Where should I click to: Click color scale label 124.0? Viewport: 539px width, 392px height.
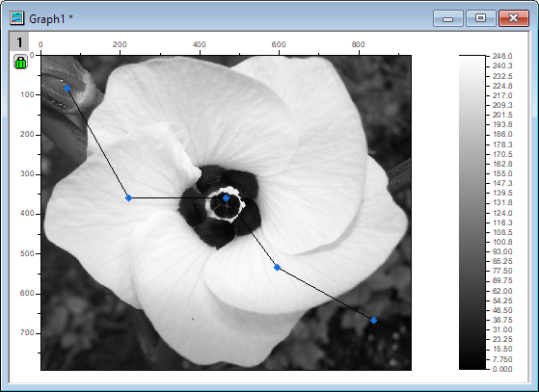point(502,213)
